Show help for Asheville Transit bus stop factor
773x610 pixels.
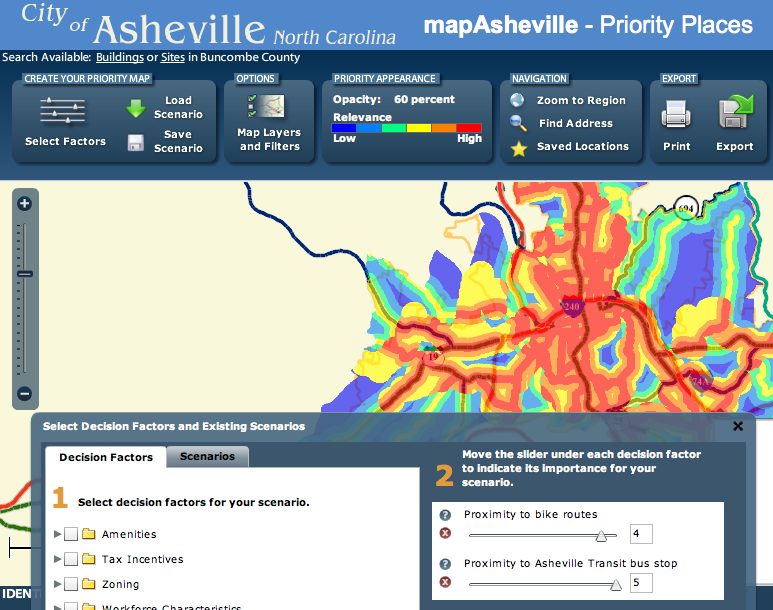446,564
